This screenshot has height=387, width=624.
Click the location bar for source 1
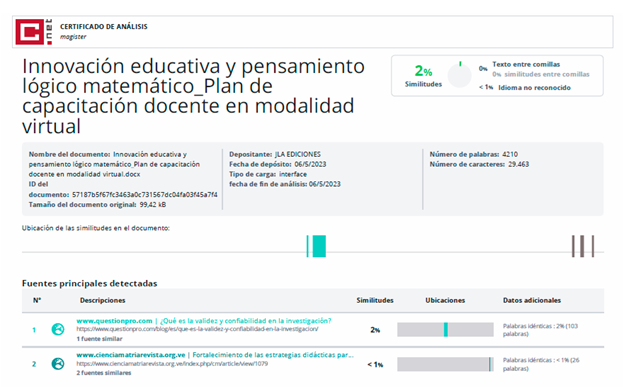point(445,330)
